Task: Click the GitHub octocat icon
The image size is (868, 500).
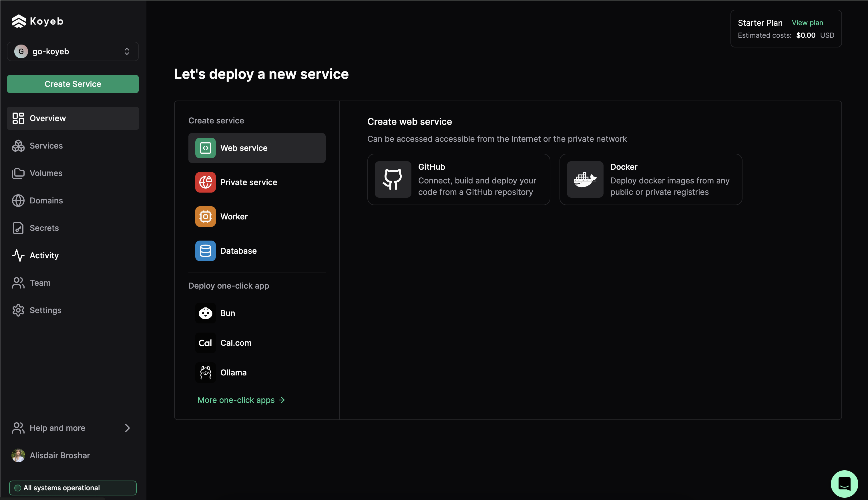Action: pos(393,179)
